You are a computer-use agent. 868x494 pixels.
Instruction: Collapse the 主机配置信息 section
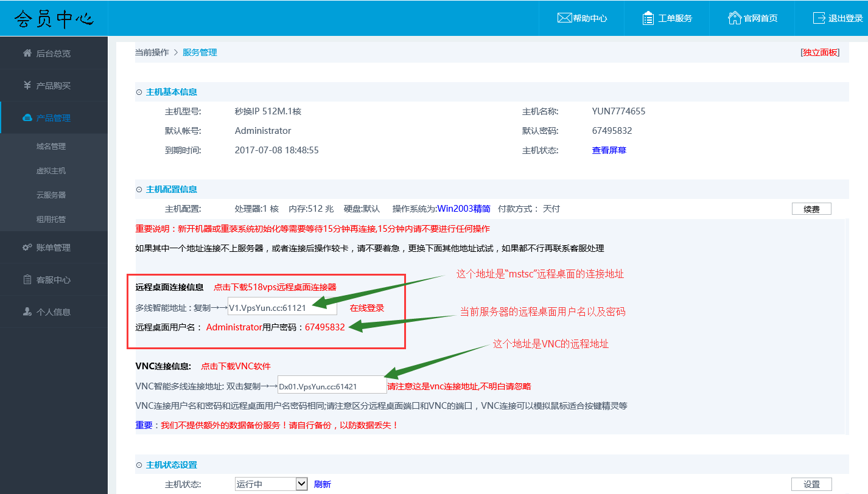coord(139,189)
